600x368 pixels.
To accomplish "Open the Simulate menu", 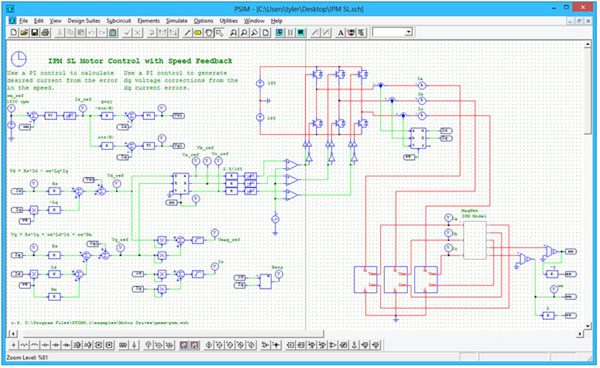I will click(176, 21).
